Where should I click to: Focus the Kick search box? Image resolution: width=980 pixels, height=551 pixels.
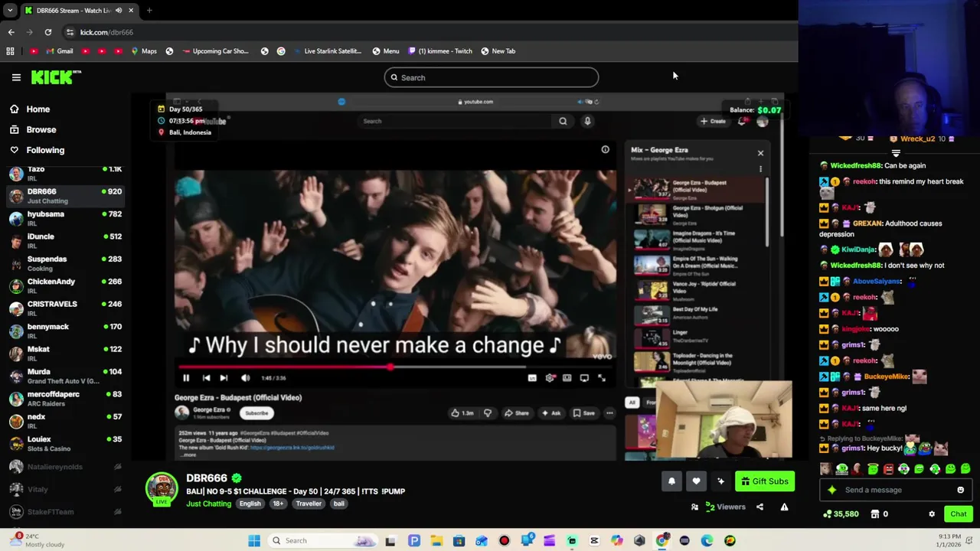tap(492, 77)
